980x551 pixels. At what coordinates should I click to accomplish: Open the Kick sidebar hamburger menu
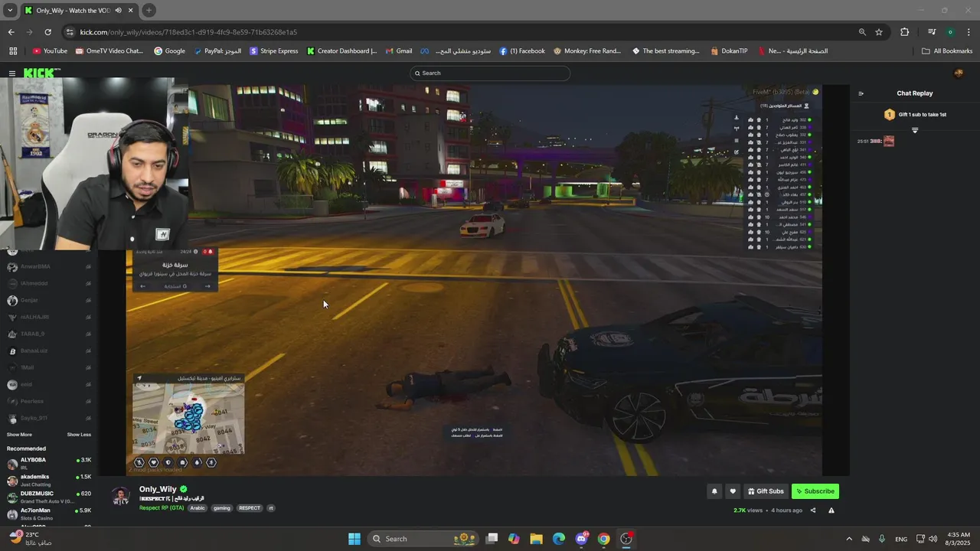12,73
